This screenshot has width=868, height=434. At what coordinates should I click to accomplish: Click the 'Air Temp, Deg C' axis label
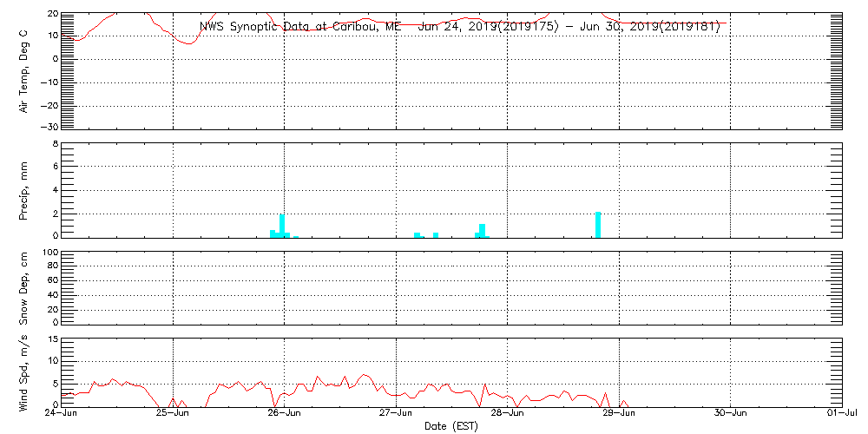coord(24,69)
